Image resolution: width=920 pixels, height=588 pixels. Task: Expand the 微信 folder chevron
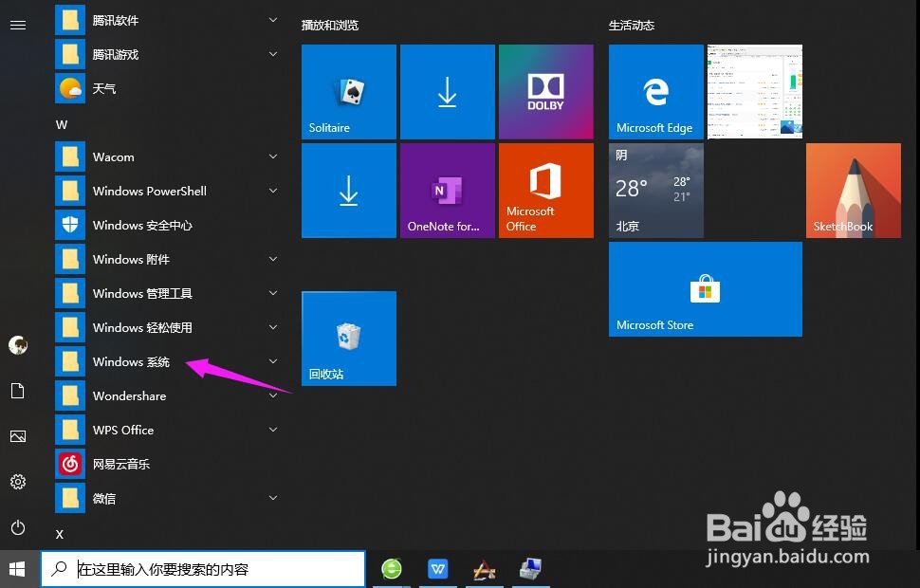click(273, 498)
